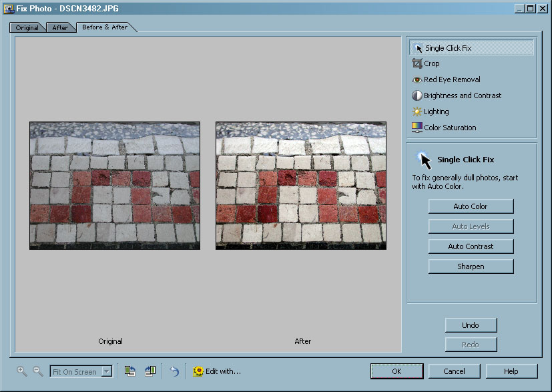
Task: Click the blue revert arrow icon
Action: pyautogui.click(x=174, y=371)
